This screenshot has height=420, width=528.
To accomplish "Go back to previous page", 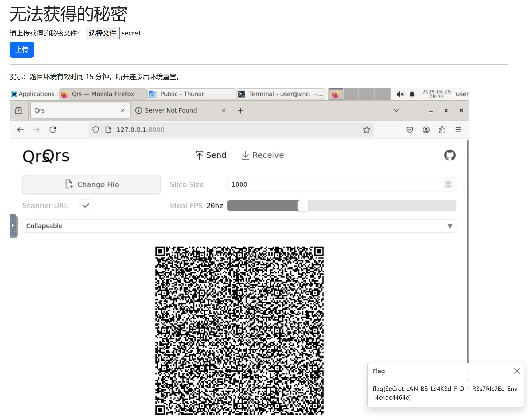I will coord(20,129).
